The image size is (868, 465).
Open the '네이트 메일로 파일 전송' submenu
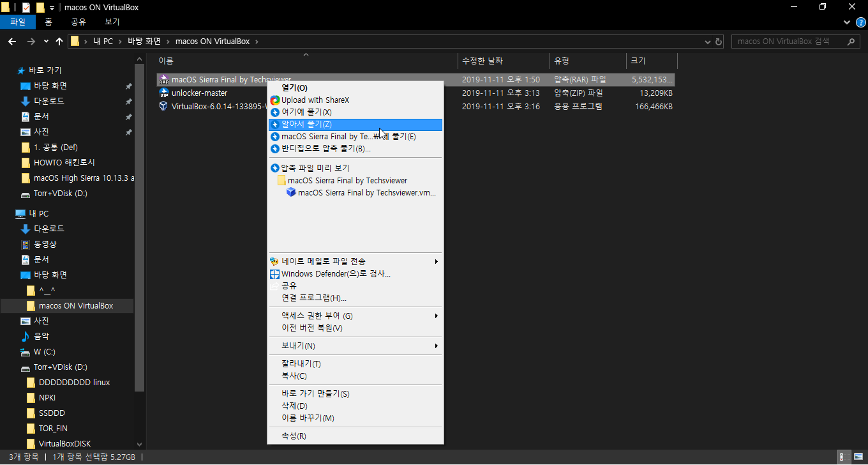(x=355, y=261)
